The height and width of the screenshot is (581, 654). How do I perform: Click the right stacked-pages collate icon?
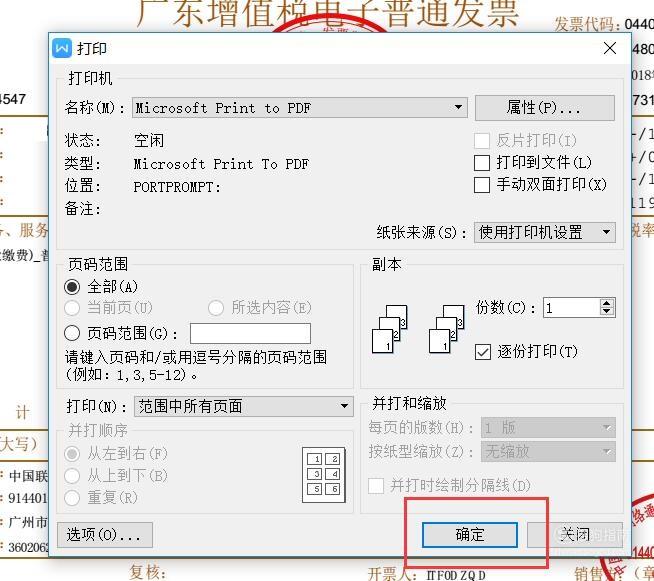(x=447, y=329)
